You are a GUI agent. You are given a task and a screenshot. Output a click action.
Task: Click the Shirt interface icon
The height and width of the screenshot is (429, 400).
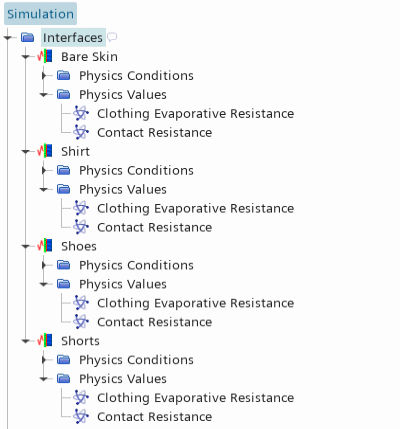[45, 151]
